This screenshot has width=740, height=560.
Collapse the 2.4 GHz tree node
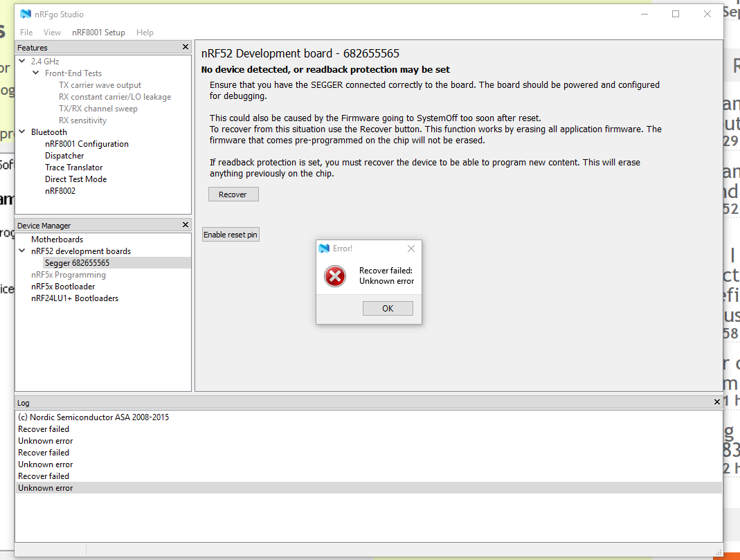(22, 61)
